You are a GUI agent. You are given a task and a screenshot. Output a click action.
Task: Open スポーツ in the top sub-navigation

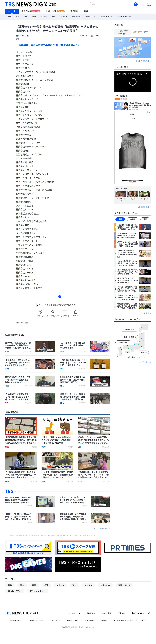pyautogui.click(x=44, y=17)
